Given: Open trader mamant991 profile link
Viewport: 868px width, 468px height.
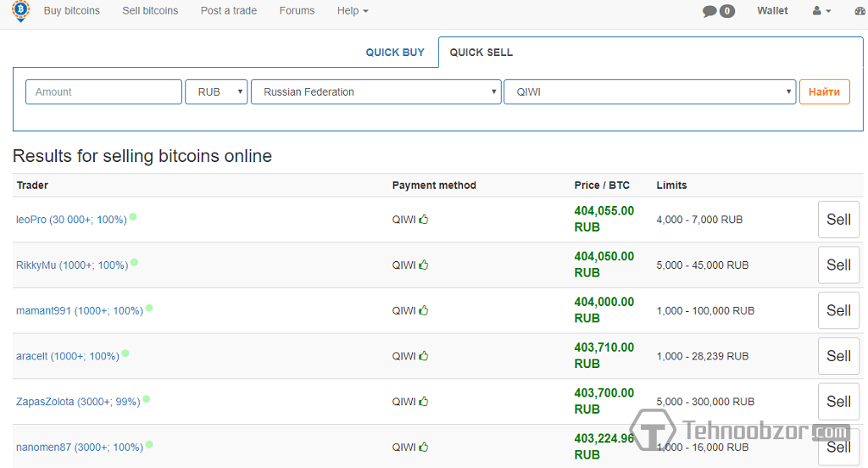Looking at the screenshot, I should point(80,310).
